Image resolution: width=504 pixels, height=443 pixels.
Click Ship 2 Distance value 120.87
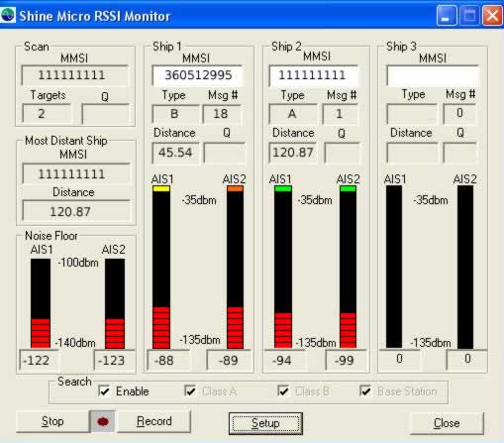(x=293, y=153)
